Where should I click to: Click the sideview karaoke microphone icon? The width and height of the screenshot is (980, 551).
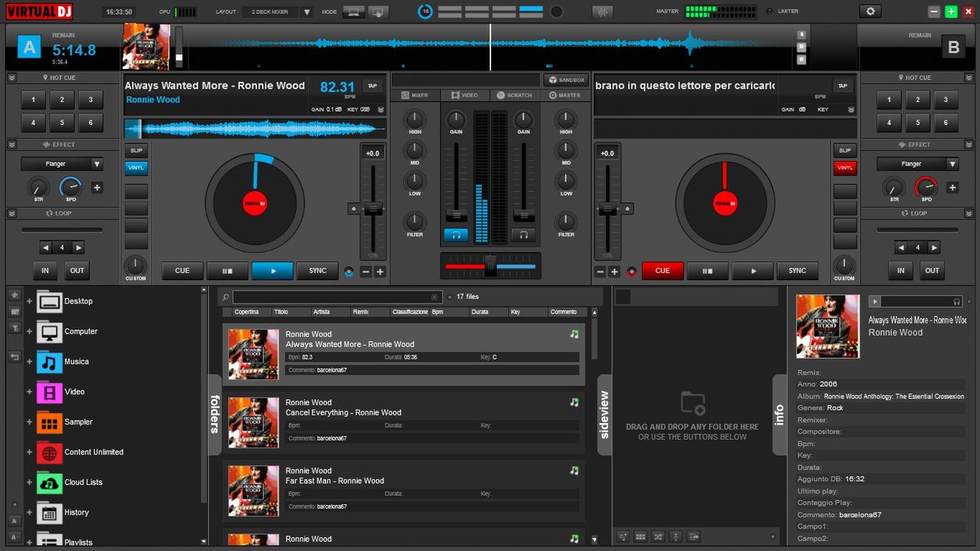click(x=675, y=536)
